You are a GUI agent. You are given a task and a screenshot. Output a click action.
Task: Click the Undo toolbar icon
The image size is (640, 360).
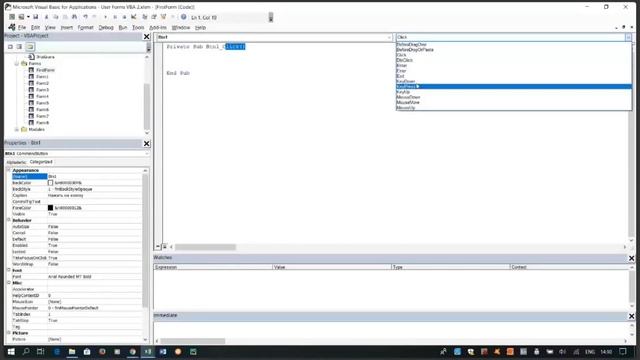[x=85, y=17]
